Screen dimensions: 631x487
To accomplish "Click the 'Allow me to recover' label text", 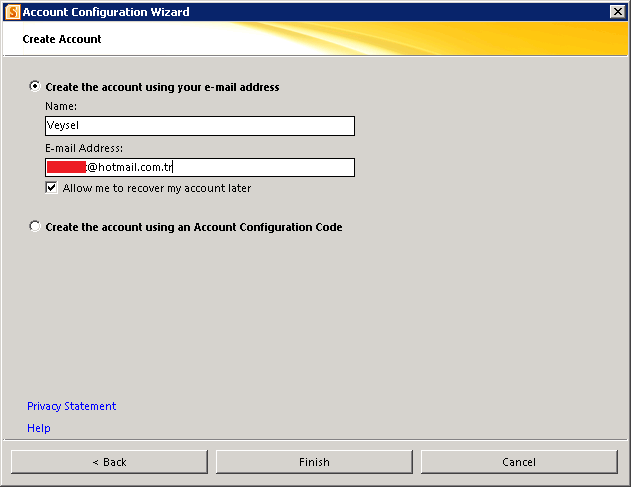I will click(157, 188).
